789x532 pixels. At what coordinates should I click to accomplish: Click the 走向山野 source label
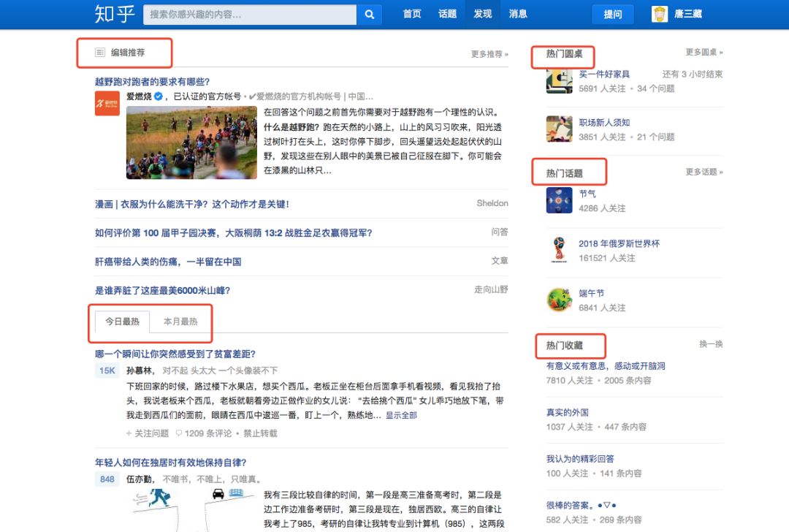[491, 289]
